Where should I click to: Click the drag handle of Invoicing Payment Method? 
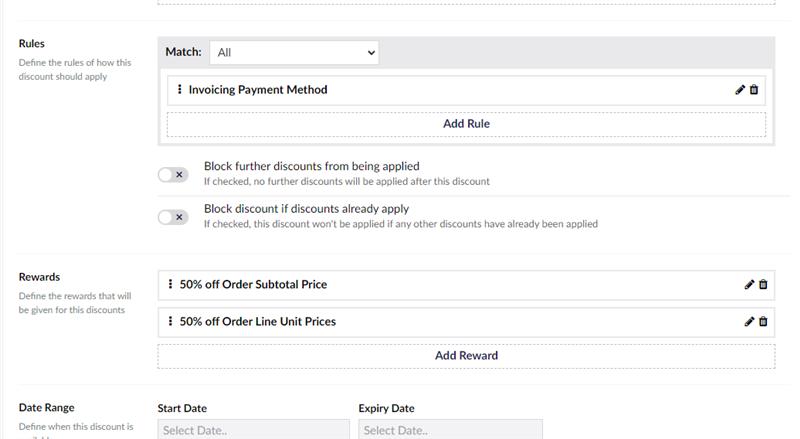(179, 89)
